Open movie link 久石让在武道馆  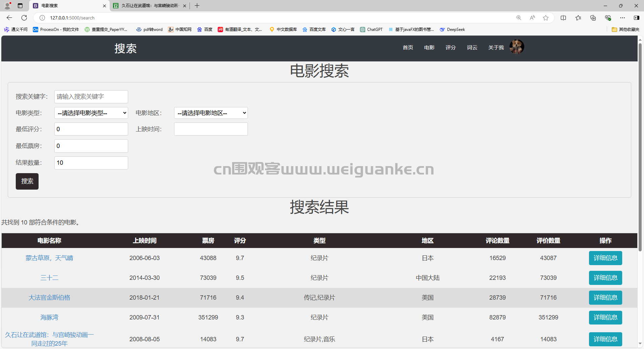[49, 339]
